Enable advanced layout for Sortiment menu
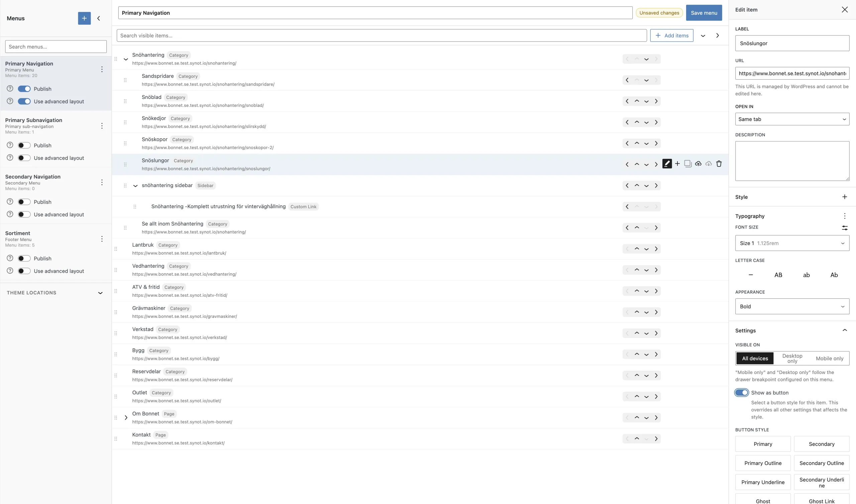This screenshot has height=504, width=856. click(x=24, y=271)
